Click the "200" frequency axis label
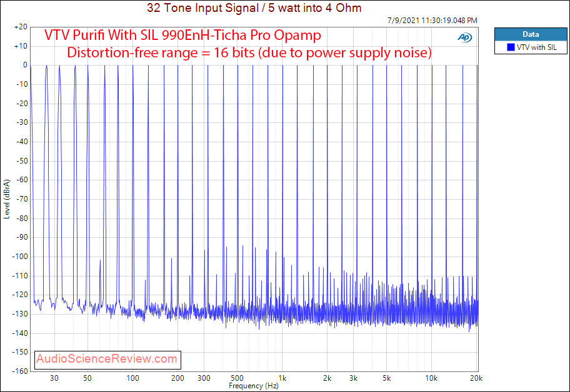 177,378
